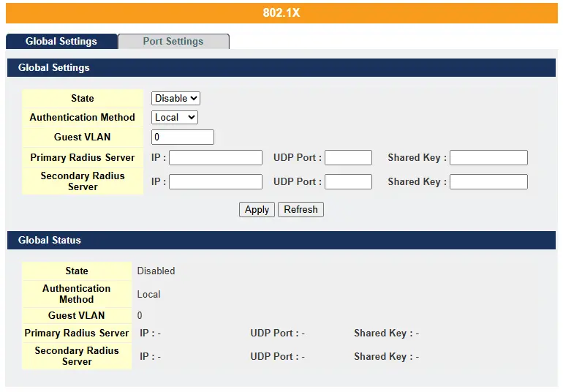
Task: Click the Guest VLAN input field
Action: tap(182, 137)
